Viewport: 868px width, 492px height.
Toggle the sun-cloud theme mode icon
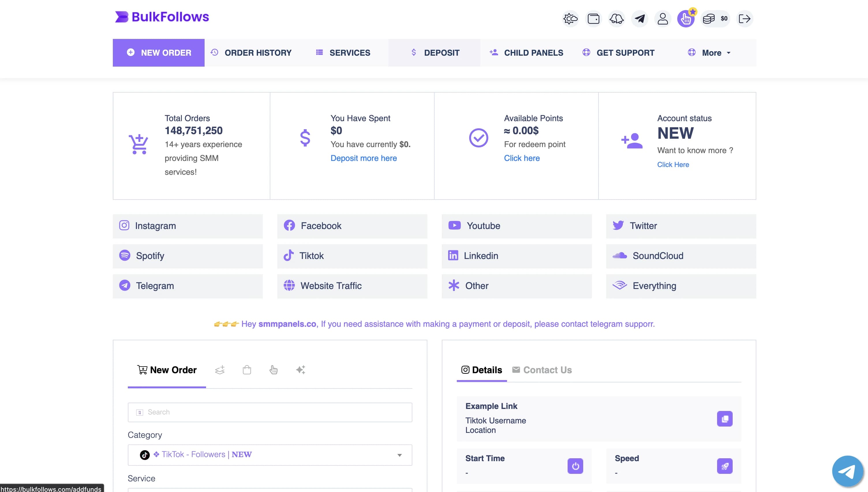coord(570,18)
